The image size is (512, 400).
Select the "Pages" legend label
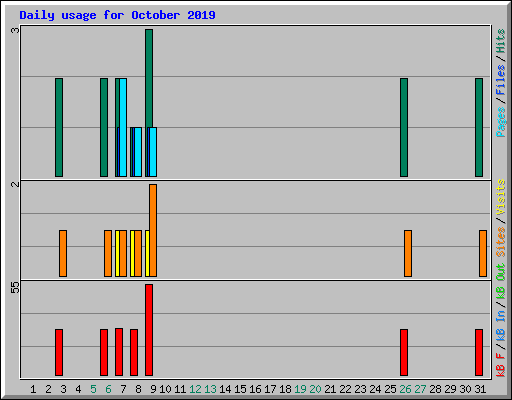tap(501, 122)
